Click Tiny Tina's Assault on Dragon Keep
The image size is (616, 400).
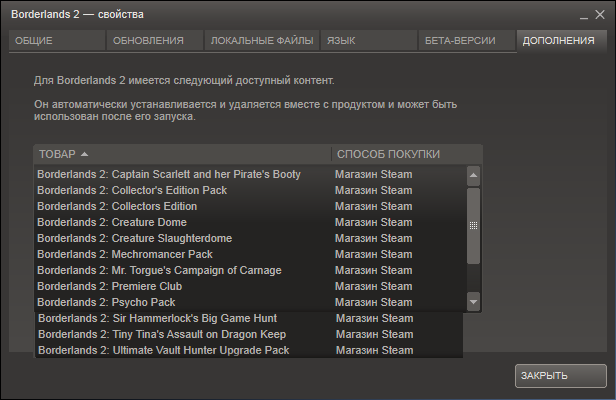(161, 334)
